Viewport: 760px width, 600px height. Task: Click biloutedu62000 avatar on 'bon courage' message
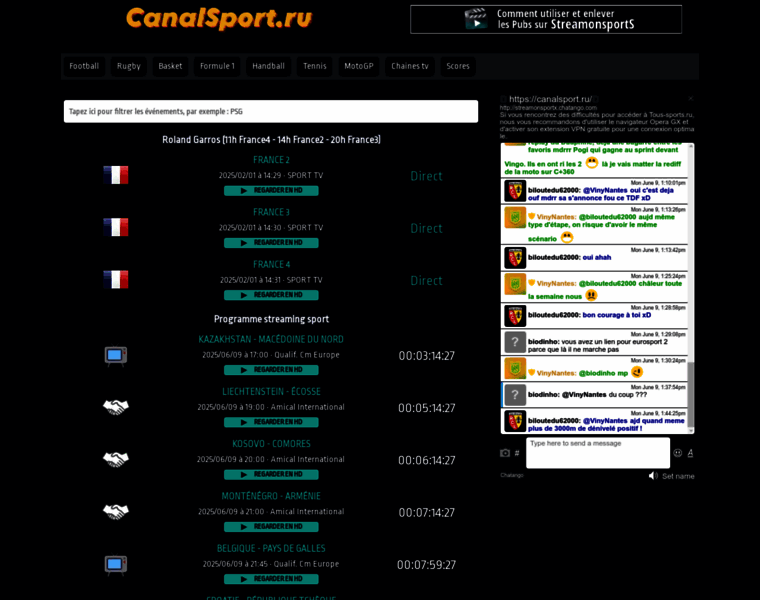coord(515,316)
